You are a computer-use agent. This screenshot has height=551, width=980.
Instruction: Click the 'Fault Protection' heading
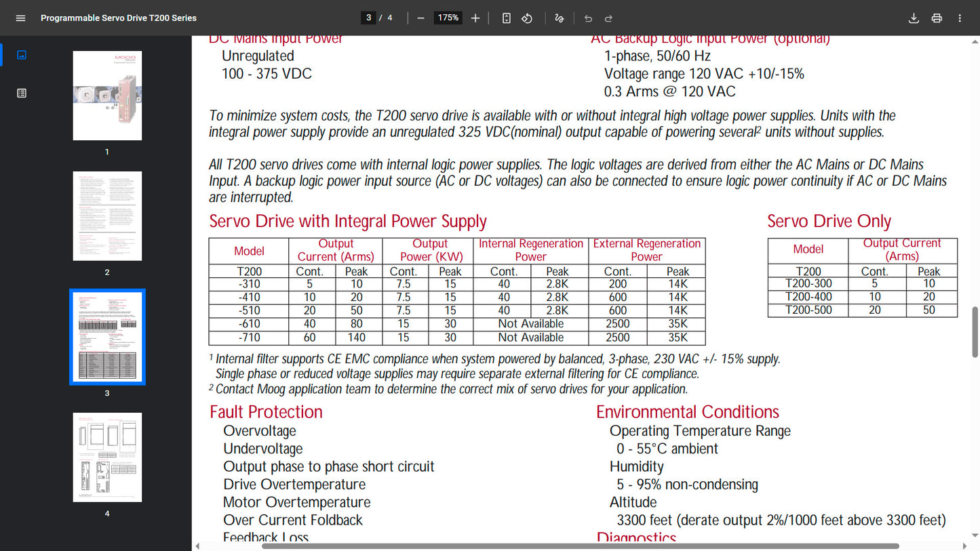(266, 412)
